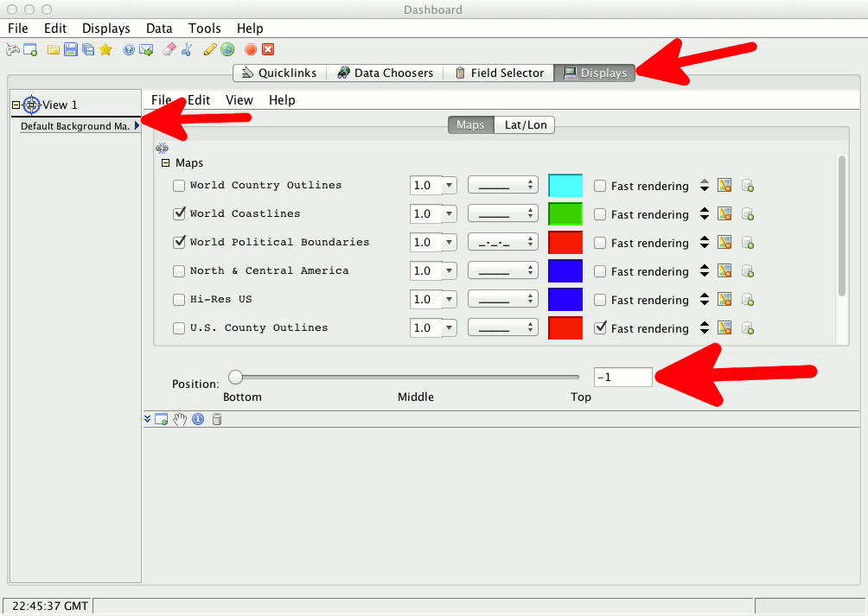The width and height of the screenshot is (868, 616).
Task: Open the Tools menu in menu bar
Action: [x=204, y=29]
